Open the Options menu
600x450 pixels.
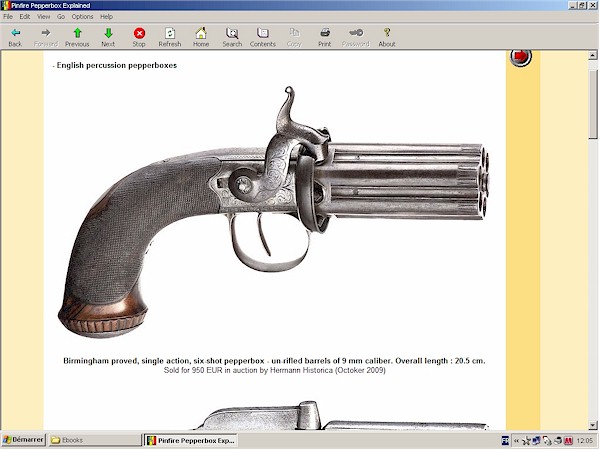[82, 16]
